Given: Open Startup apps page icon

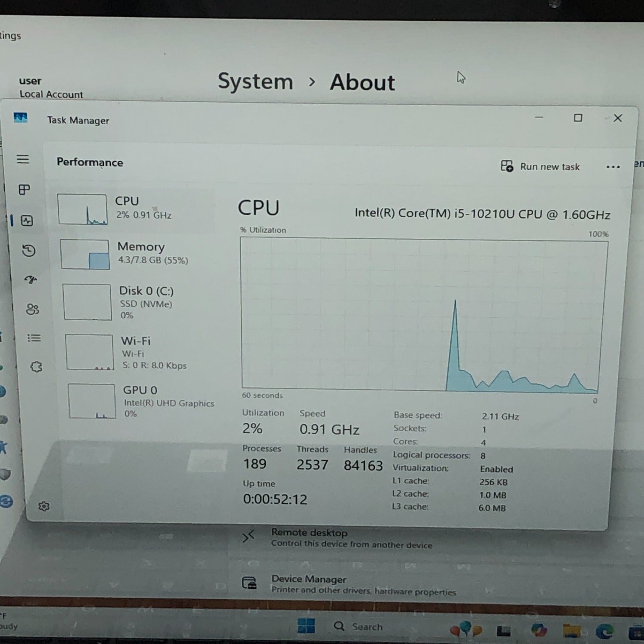Looking at the screenshot, I should (x=30, y=280).
